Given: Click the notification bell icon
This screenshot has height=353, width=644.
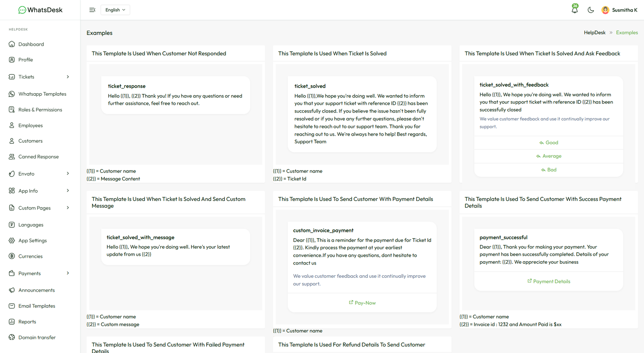Looking at the screenshot, I should pos(574,10).
